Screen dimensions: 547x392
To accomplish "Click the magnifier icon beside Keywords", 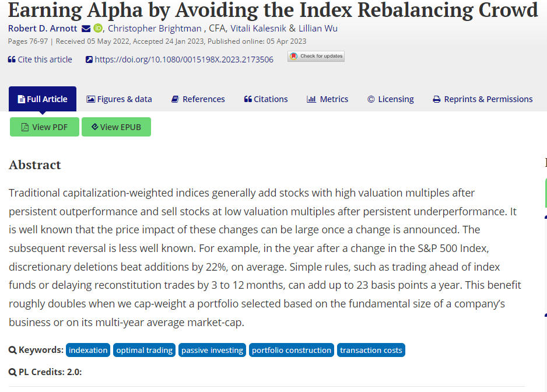I will coord(13,350).
